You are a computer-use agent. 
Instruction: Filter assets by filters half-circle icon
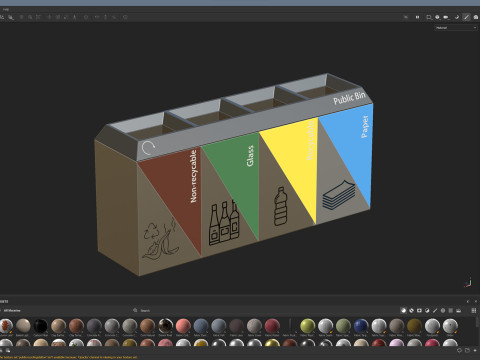(x=427, y=310)
